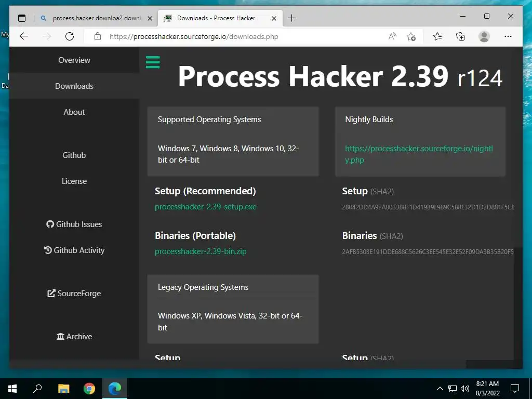Click the Setup (Recommended) heading
The image size is (532, 399).
pyautogui.click(x=205, y=191)
